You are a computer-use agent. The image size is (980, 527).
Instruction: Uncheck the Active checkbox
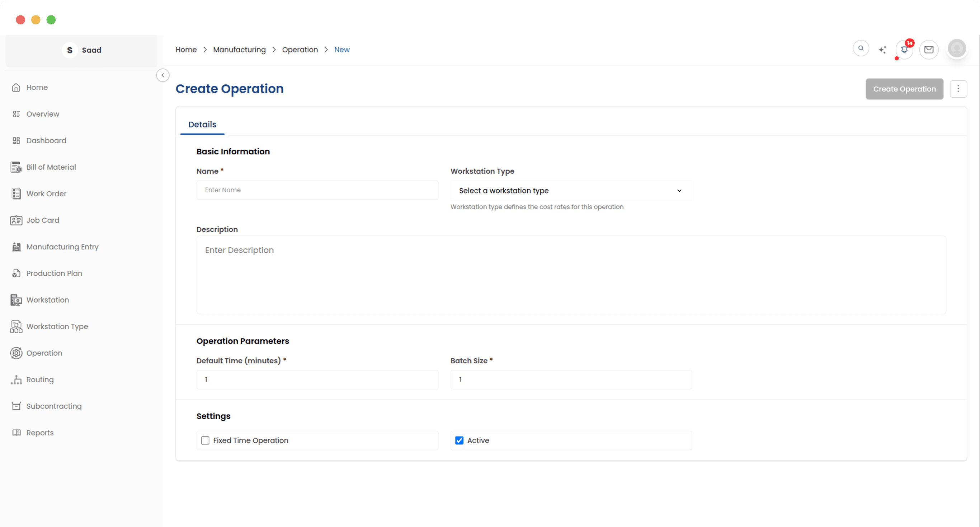(x=459, y=440)
